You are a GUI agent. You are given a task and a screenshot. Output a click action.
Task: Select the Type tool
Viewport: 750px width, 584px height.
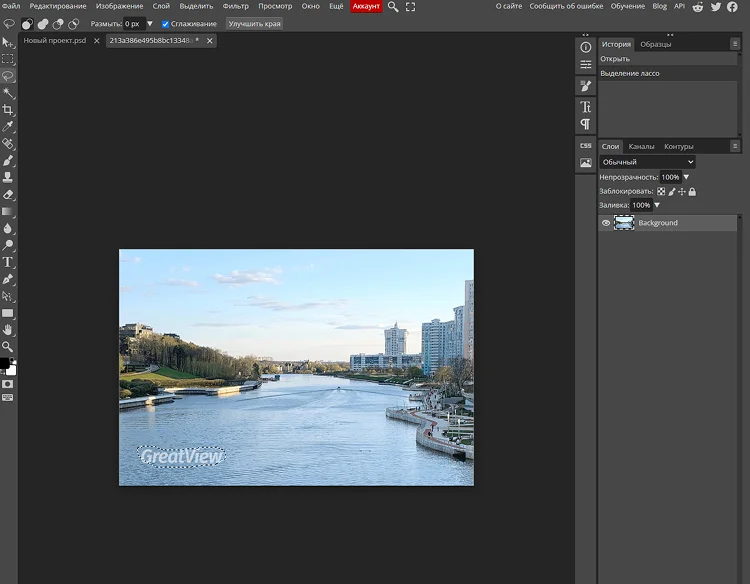(8, 262)
